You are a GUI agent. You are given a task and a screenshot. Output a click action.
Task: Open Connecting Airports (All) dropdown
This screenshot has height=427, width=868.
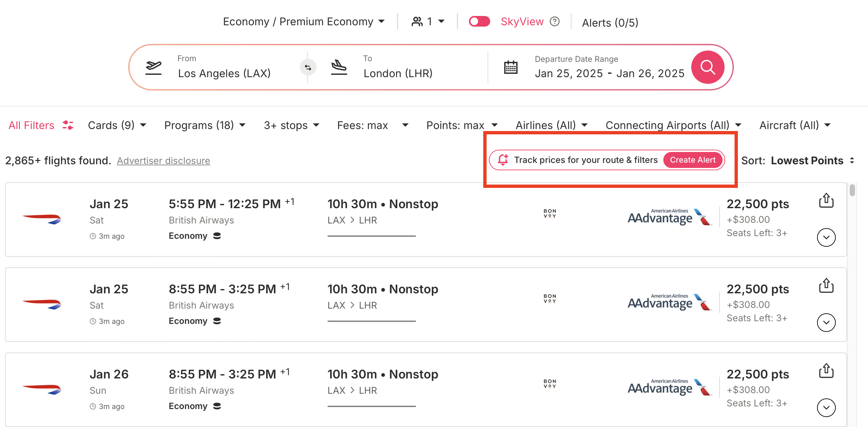click(x=673, y=125)
